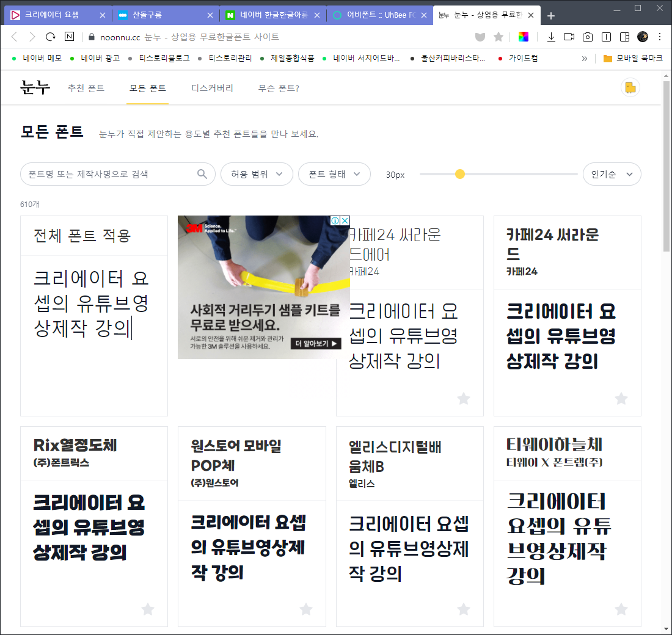The height and width of the screenshot is (635, 672).
Task: Click the Naver N home icon
Action: tap(69, 37)
